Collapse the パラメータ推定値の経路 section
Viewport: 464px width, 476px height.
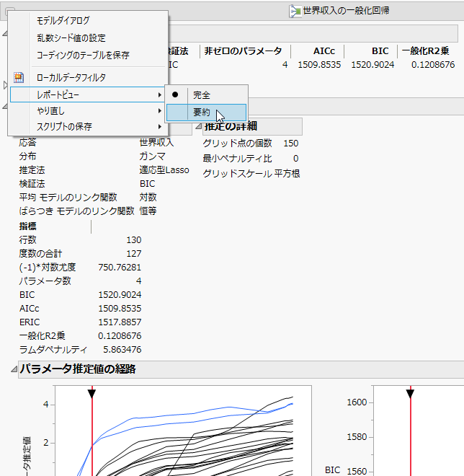click(14, 370)
